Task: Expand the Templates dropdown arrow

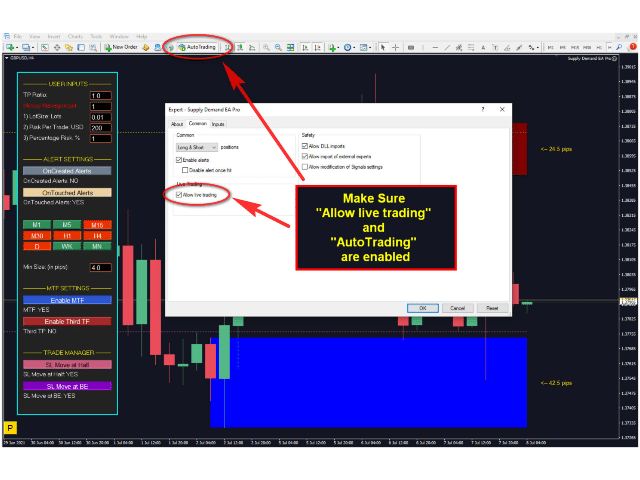Action: click(x=370, y=48)
